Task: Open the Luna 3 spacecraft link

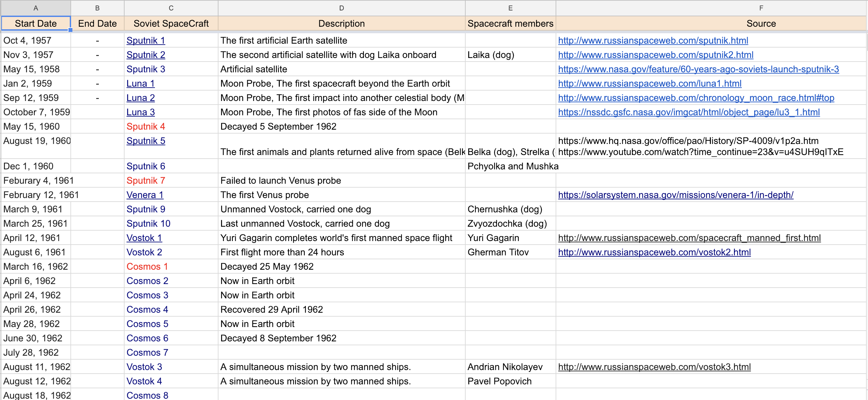Action: (141, 112)
